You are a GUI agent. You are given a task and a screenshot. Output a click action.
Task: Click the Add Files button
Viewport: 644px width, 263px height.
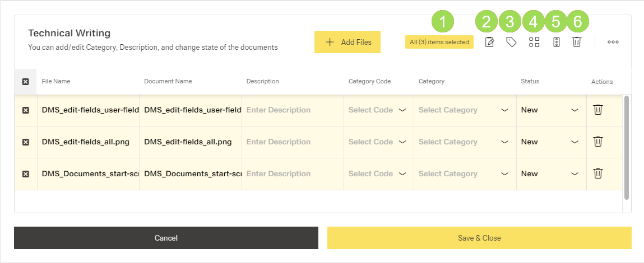(348, 42)
